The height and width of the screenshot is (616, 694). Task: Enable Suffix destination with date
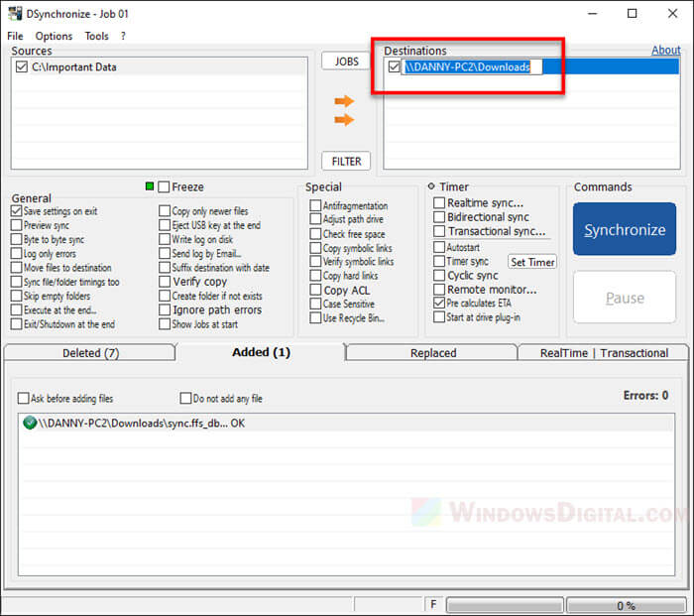[x=165, y=268]
